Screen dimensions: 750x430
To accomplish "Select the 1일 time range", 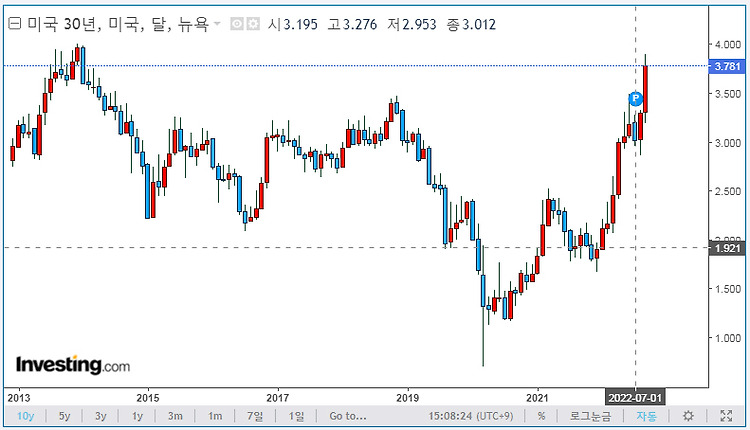I will pos(296,416).
